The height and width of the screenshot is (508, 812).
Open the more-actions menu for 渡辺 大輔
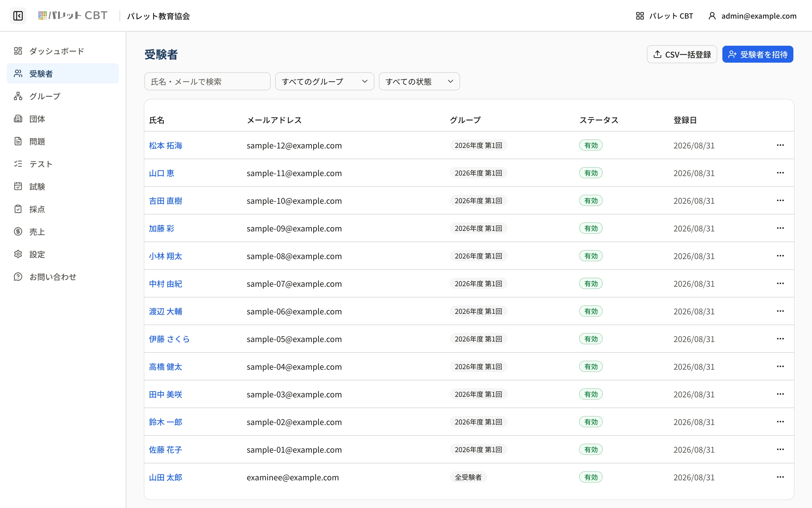(x=780, y=311)
